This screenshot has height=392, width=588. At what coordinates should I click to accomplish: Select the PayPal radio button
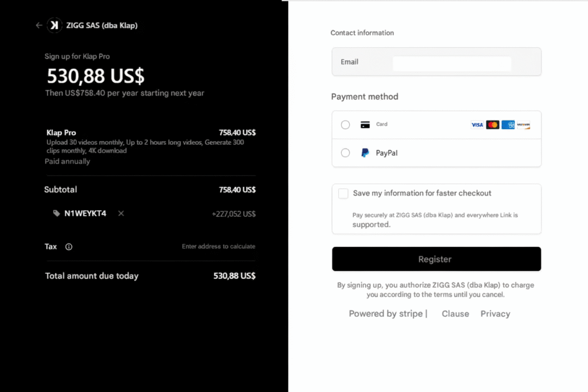coord(345,153)
